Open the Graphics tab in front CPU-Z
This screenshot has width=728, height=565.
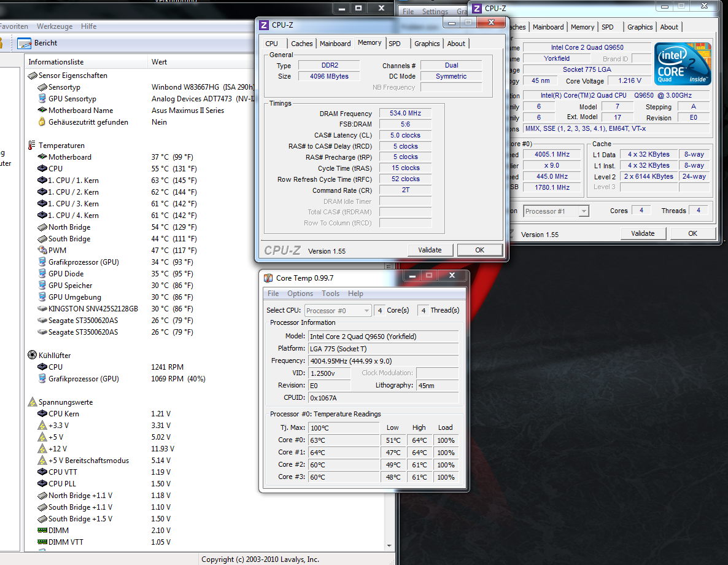coord(427,43)
